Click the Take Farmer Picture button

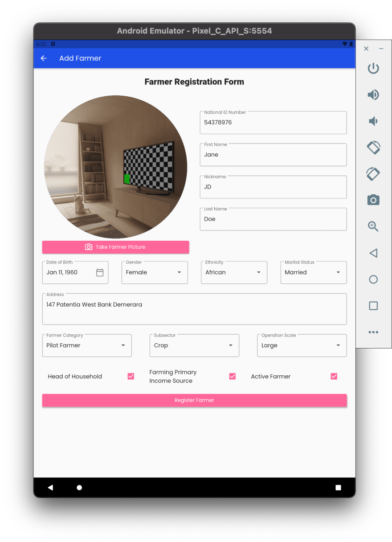click(116, 247)
